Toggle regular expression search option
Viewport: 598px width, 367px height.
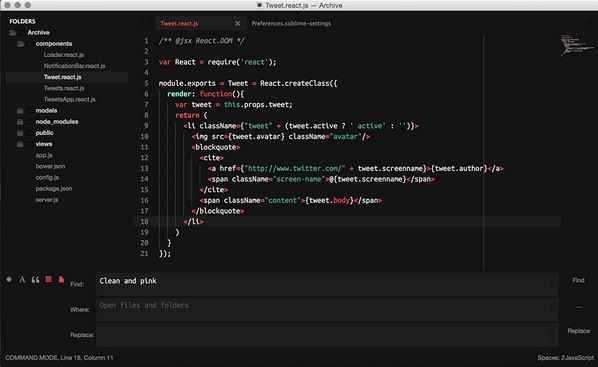pos(9,279)
